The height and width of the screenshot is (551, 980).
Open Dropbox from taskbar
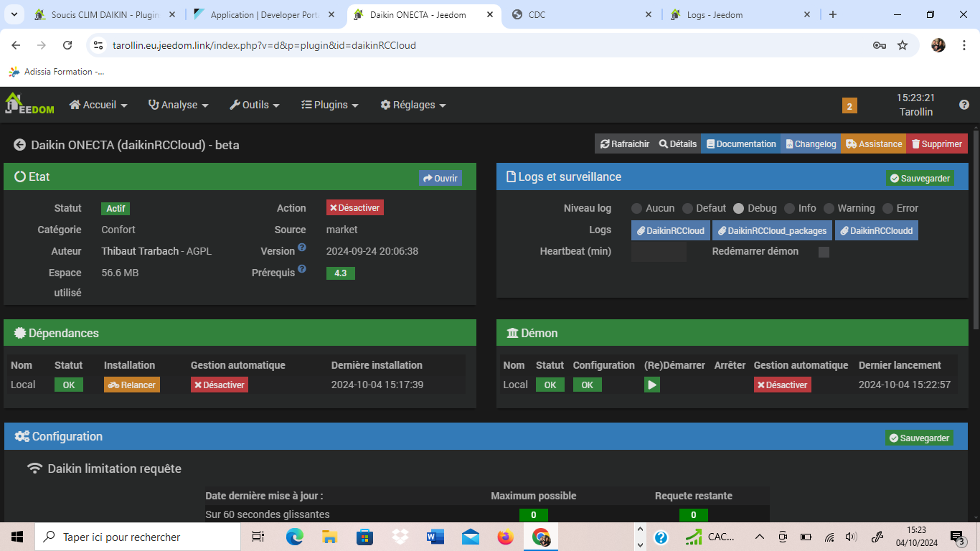(400, 537)
